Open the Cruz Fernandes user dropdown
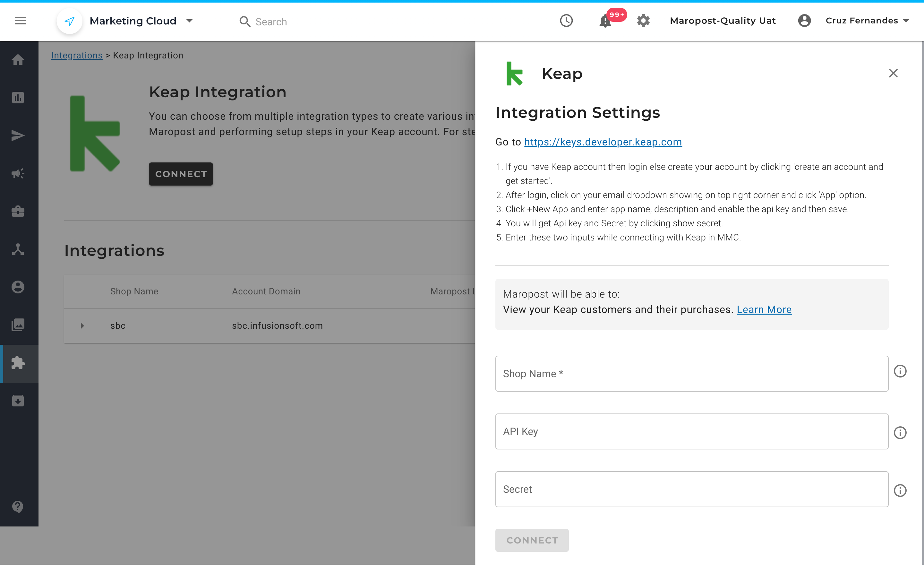This screenshot has height=565, width=924. (866, 21)
